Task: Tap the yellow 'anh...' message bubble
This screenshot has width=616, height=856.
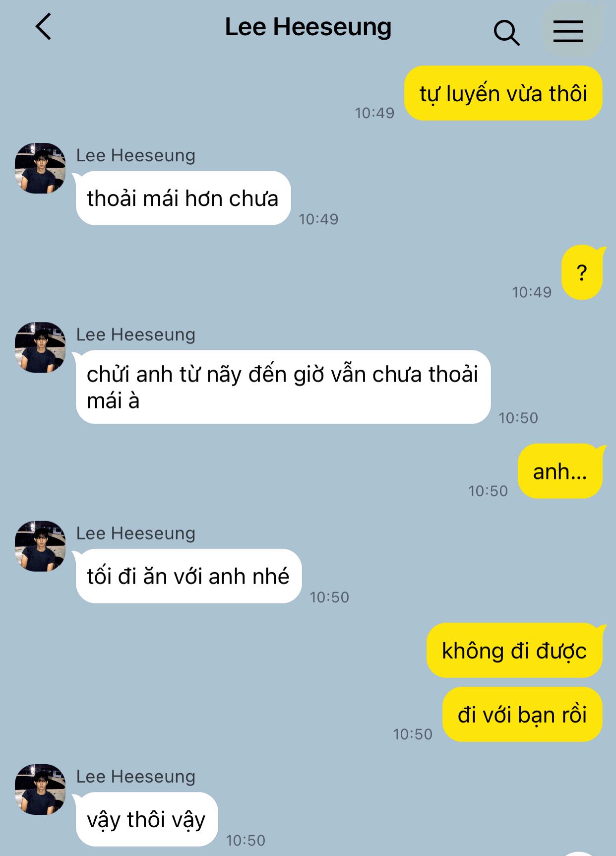Action: coord(560,471)
